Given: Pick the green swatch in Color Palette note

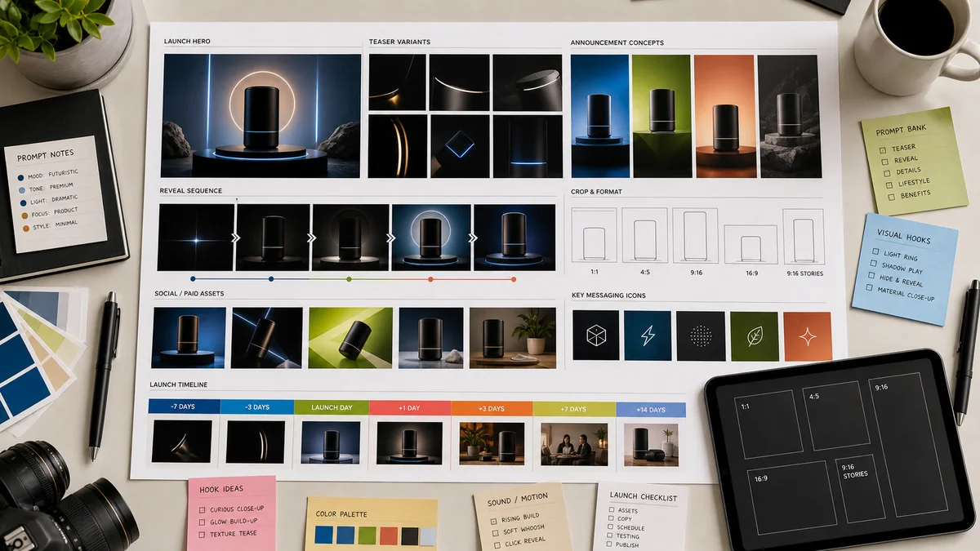Looking at the screenshot, I should pyautogui.click(x=367, y=535).
